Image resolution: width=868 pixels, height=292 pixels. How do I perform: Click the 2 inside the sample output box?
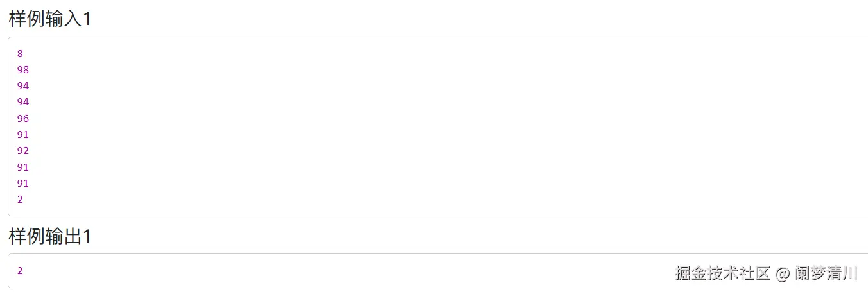pyautogui.click(x=20, y=271)
